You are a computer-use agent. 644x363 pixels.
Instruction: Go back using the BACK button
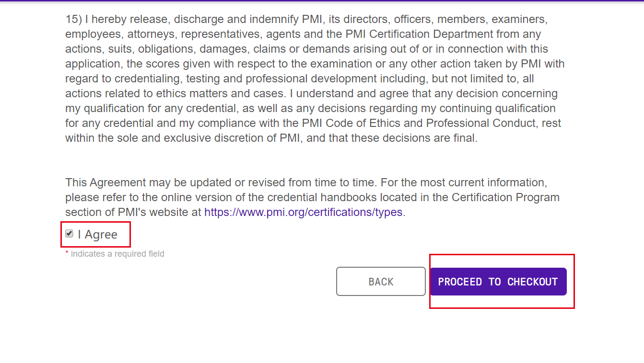click(x=381, y=282)
